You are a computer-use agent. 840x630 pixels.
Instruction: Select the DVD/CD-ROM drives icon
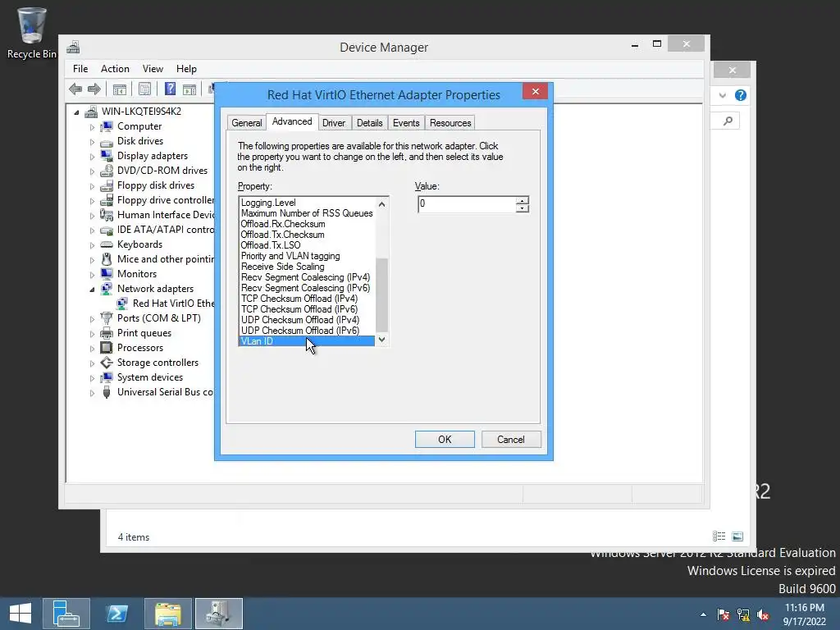107,171
